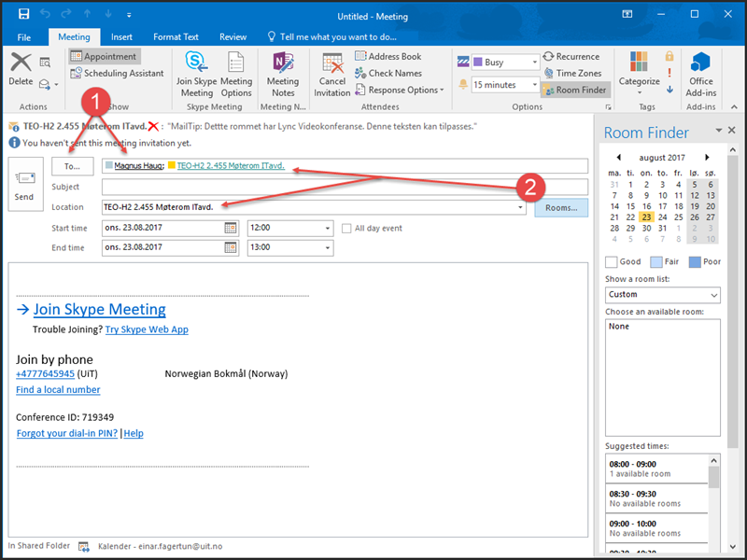The height and width of the screenshot is (560, 747).
Task: Expand the Show As Busy dropdown
Action: point(534,63)
